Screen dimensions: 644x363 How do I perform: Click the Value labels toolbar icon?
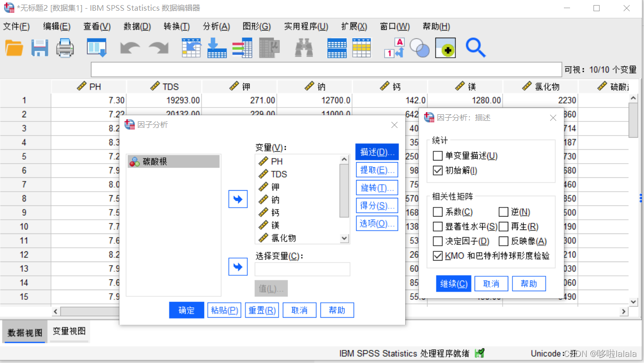(394, 48)
